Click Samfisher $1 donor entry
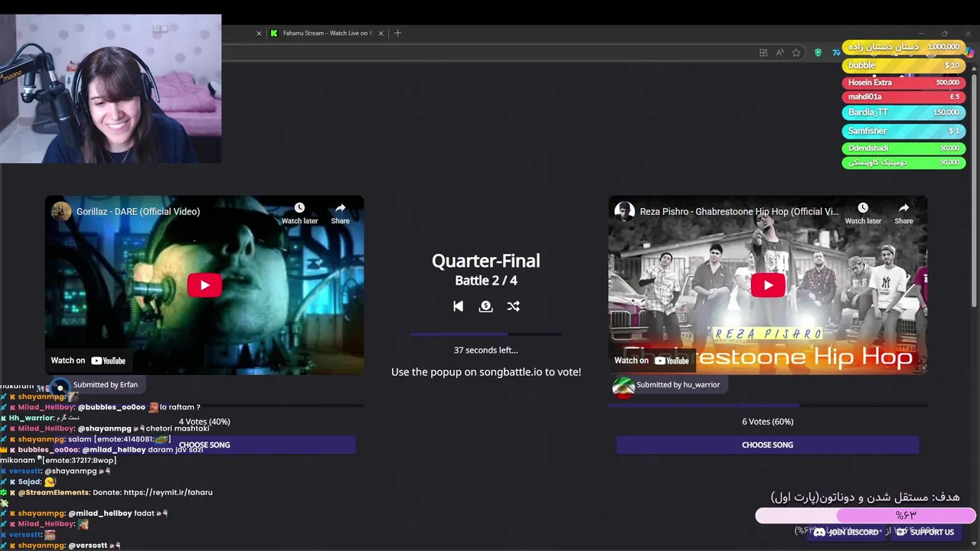 tap(903, 131)
